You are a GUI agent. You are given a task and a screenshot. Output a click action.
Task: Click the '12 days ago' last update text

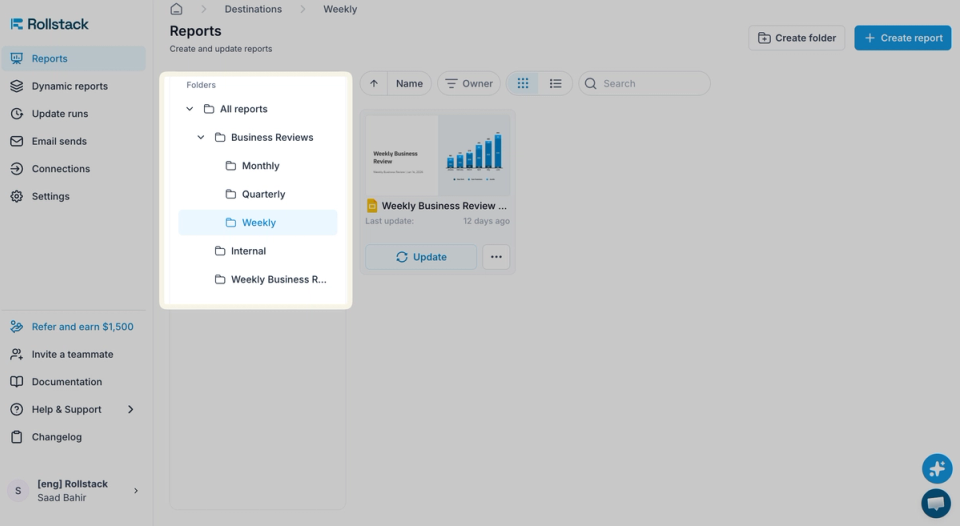coord(486,221)
